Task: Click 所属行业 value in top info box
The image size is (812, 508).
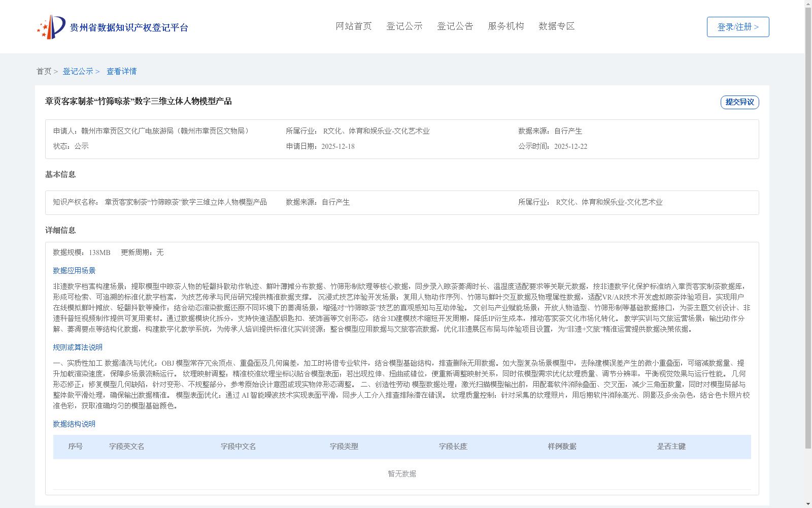Action: pyautogui.click(x=376, y=131)
